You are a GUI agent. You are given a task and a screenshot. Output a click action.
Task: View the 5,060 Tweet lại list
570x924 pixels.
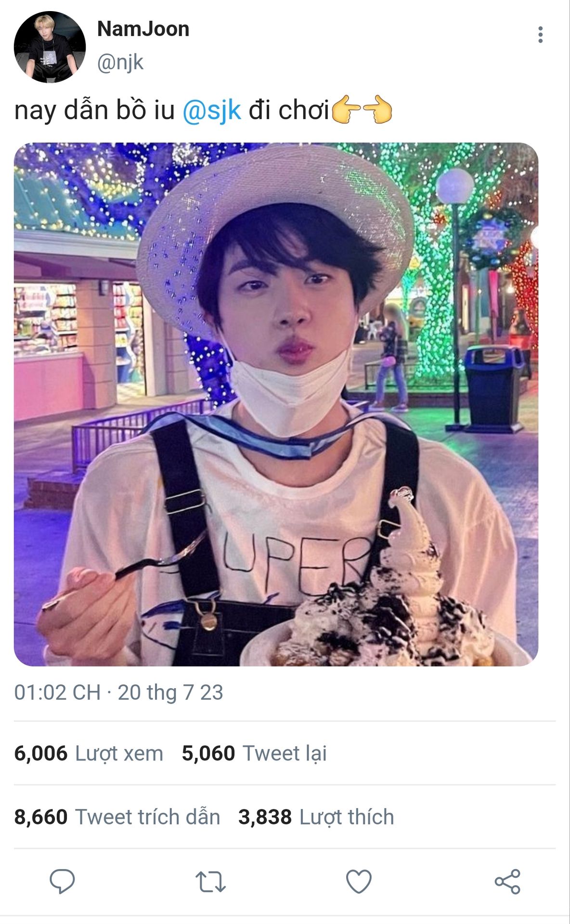pyautogui.click(x=254, y=753)
